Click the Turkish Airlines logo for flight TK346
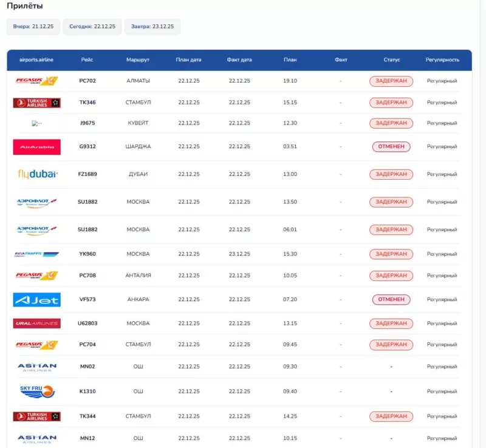Image resolution: width=486 pixels, height=448 pixels. point(36,103)
